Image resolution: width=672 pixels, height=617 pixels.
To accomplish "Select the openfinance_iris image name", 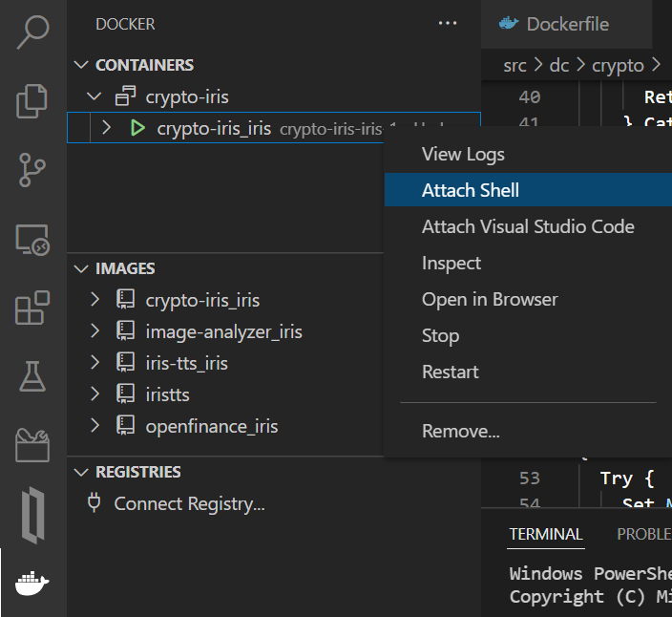I will tap(212, 427).
